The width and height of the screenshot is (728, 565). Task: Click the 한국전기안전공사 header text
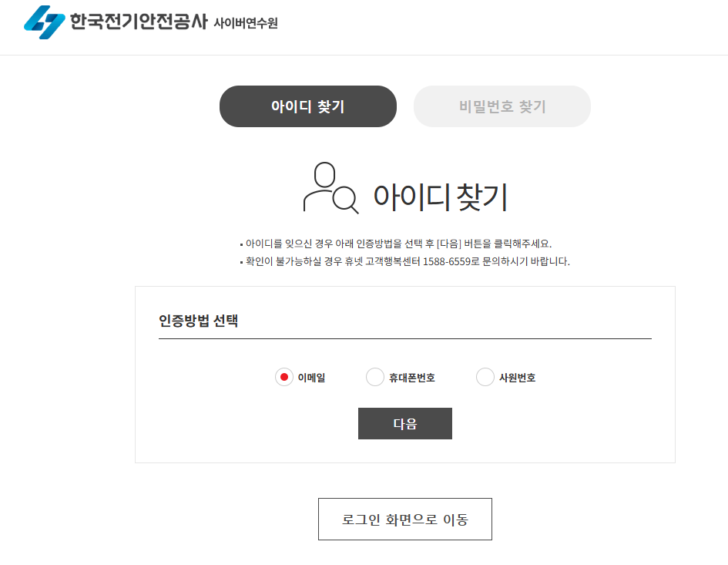coord(139,22)
